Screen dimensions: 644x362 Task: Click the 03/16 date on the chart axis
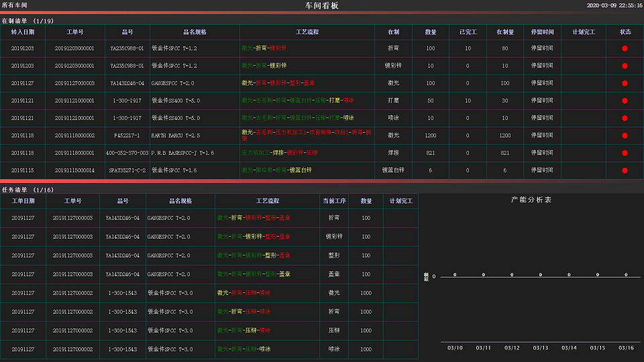(x=626, y=348)
